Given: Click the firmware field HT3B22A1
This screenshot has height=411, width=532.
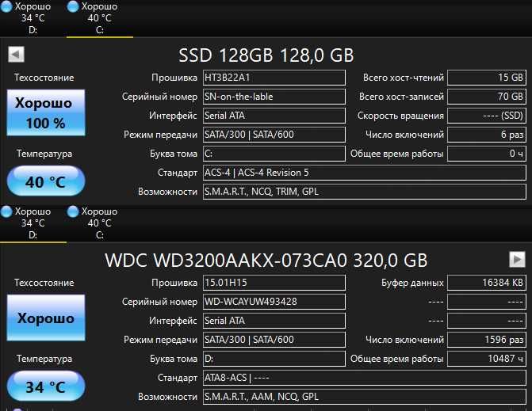Looking at the screenshot, I should tap(274, 78).
